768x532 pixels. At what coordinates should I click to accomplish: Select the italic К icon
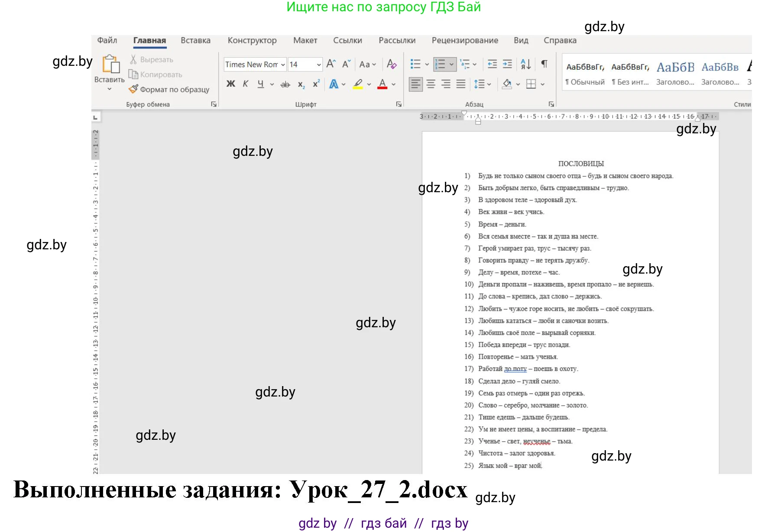pyautogui.click(x=245, y=84)
